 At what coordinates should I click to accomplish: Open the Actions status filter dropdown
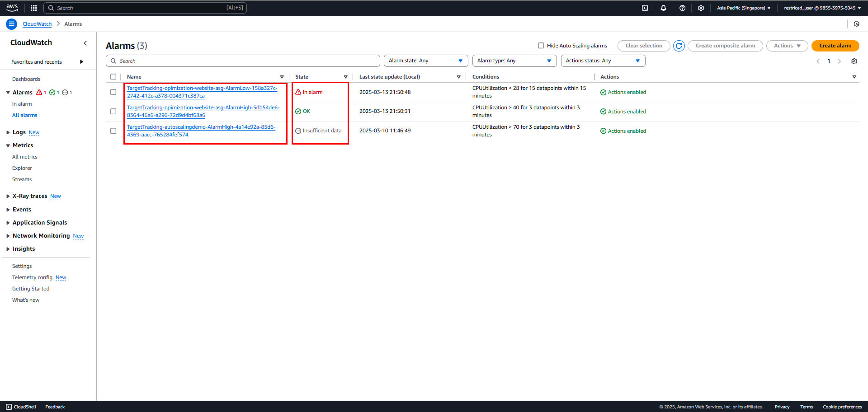[603, 61]
